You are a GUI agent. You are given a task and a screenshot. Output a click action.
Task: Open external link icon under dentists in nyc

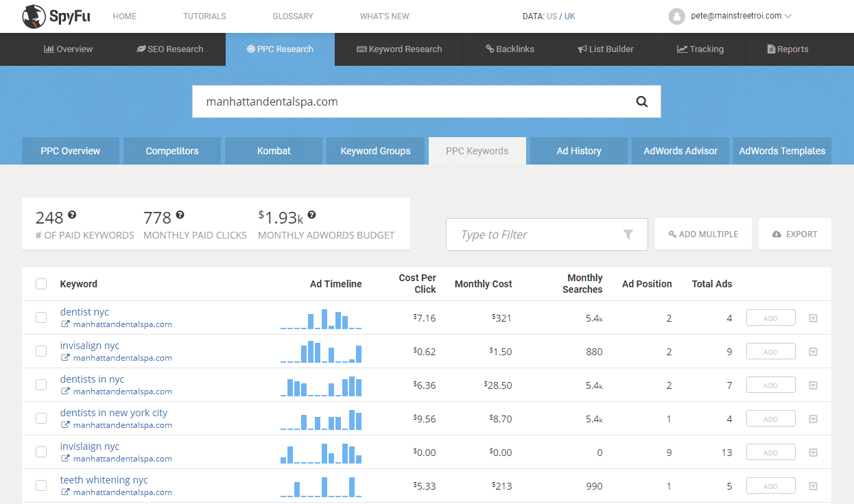tap(66, 392)
